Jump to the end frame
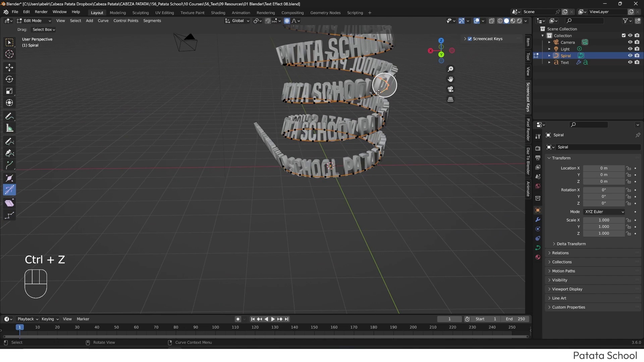The image size is (644, 362). [x=286, y=319]
